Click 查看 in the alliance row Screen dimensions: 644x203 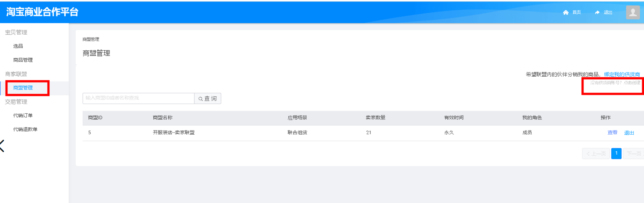pyautogui.click(x=612, y=132)
